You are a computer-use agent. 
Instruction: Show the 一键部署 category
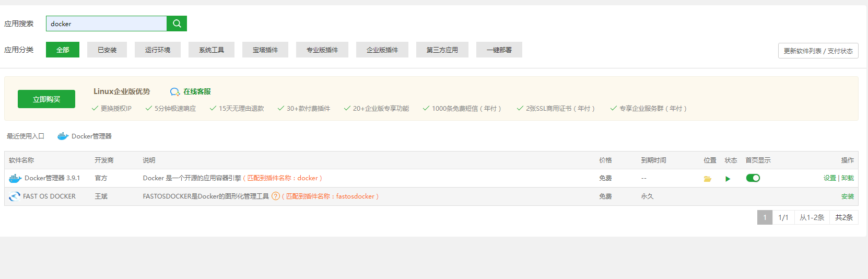[499, 50]
